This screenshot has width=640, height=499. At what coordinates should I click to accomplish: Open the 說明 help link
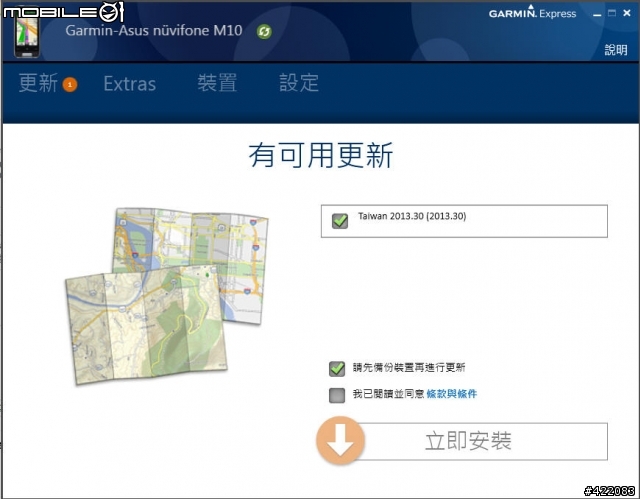click(x=616, y=50)
